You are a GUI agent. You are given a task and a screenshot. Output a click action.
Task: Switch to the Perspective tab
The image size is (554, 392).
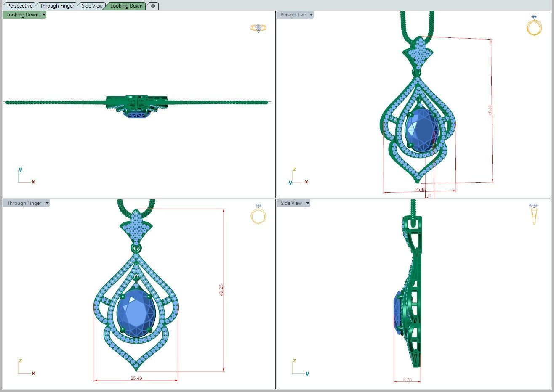click(x=19, y=6)
